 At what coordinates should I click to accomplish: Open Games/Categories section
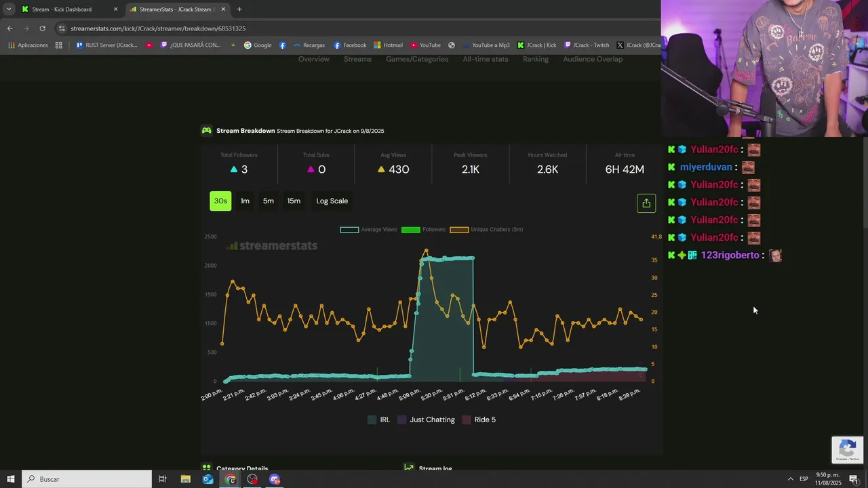tap(417, 59)
